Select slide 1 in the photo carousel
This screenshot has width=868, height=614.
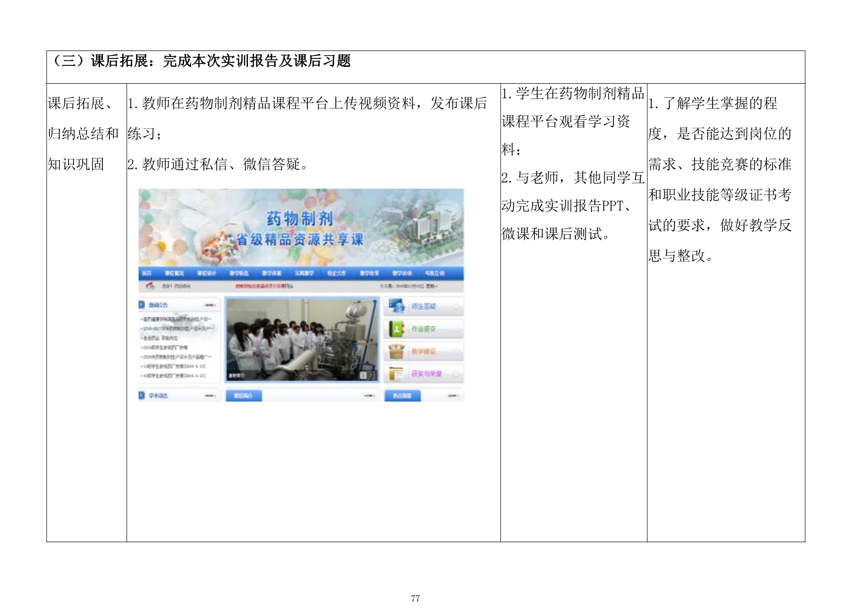(363, 375)
